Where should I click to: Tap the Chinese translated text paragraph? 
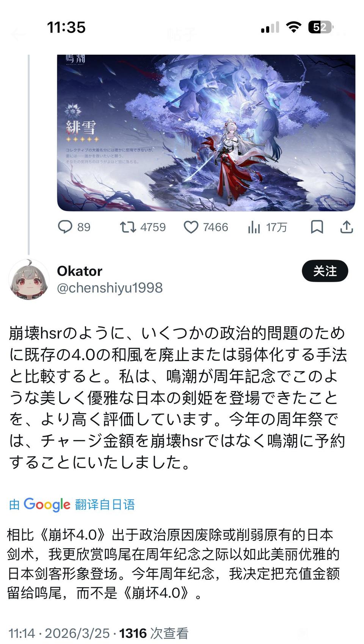point(174,564)
